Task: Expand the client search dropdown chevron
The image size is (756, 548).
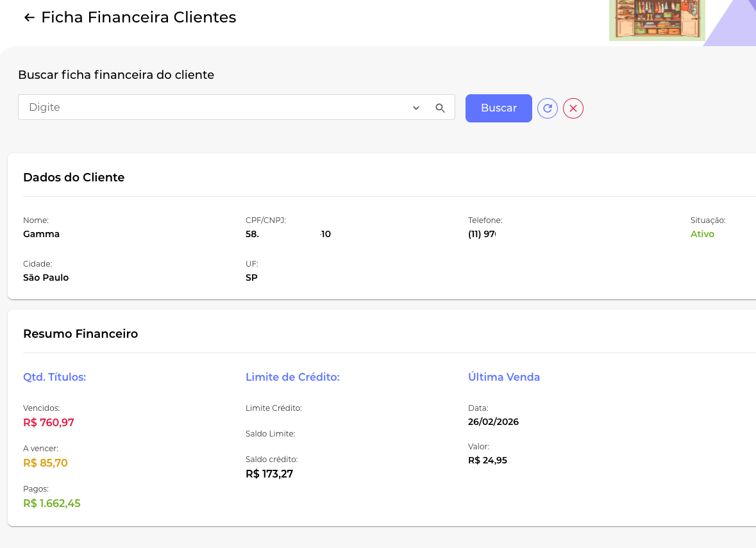Action: point(416,108)
